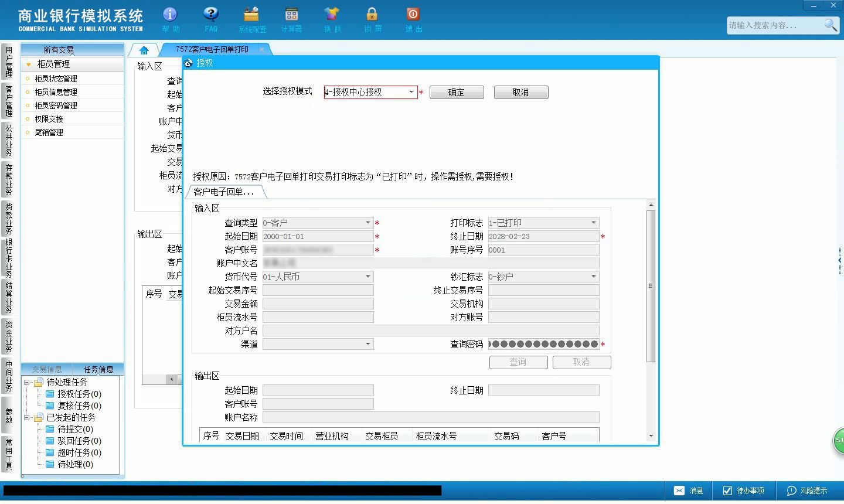Click the search magnifier icon
The image size is (844, 504).
pyautogui.click(x=831, y=25)
